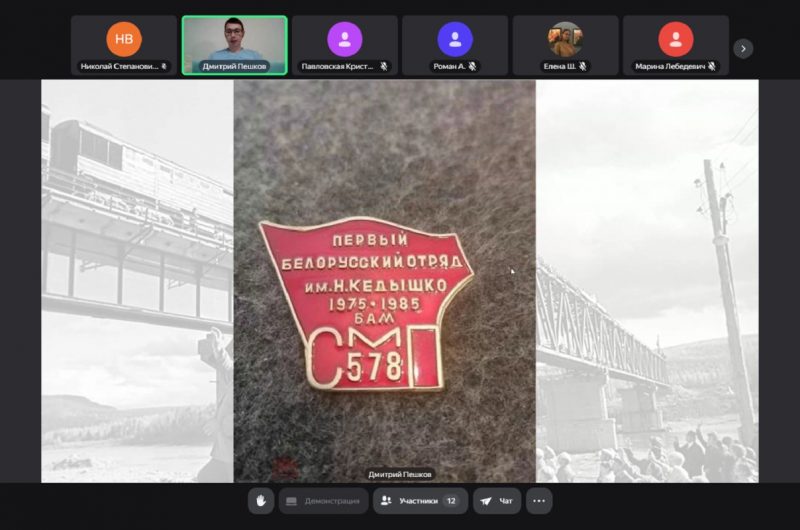Click Марина Лебедевич red avatar icon
The width and height of the screenshot is (800, 530).
(x=676, y=39)
